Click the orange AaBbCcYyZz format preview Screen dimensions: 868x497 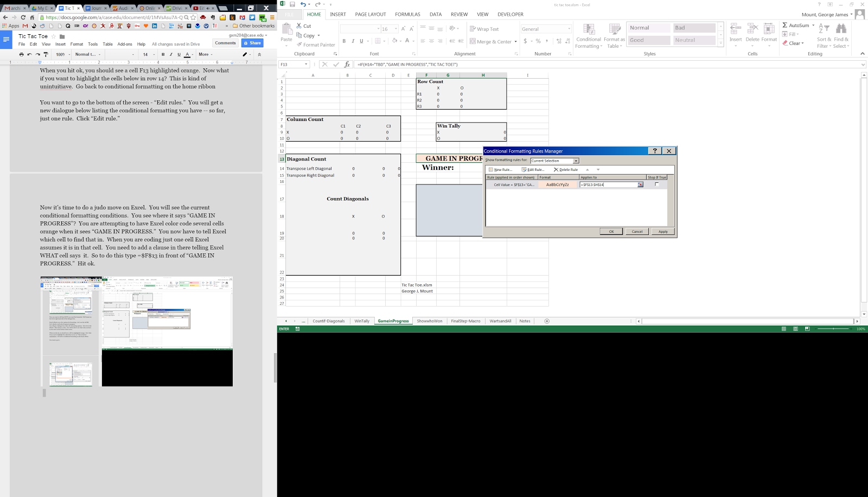pyautogui.click(x=557, y=185)
